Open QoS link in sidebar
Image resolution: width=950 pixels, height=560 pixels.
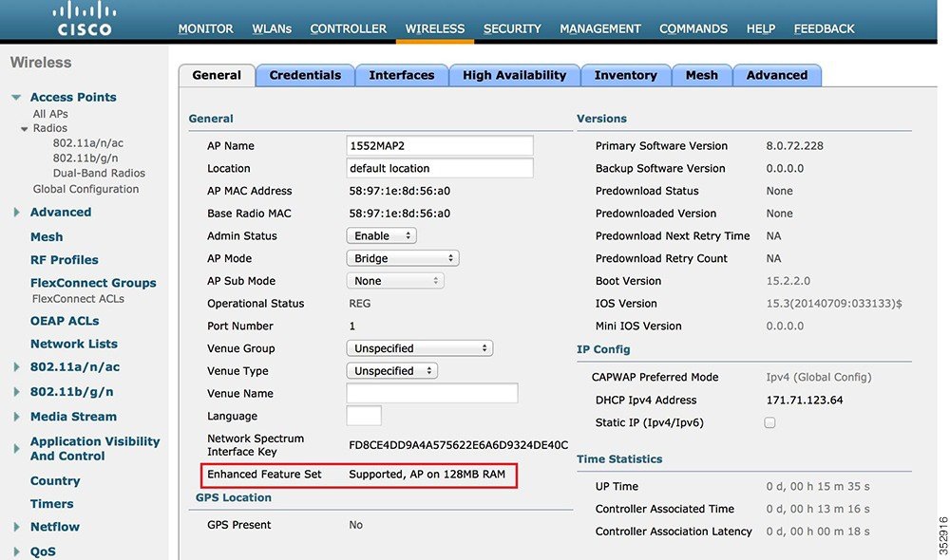coord(43,551)
